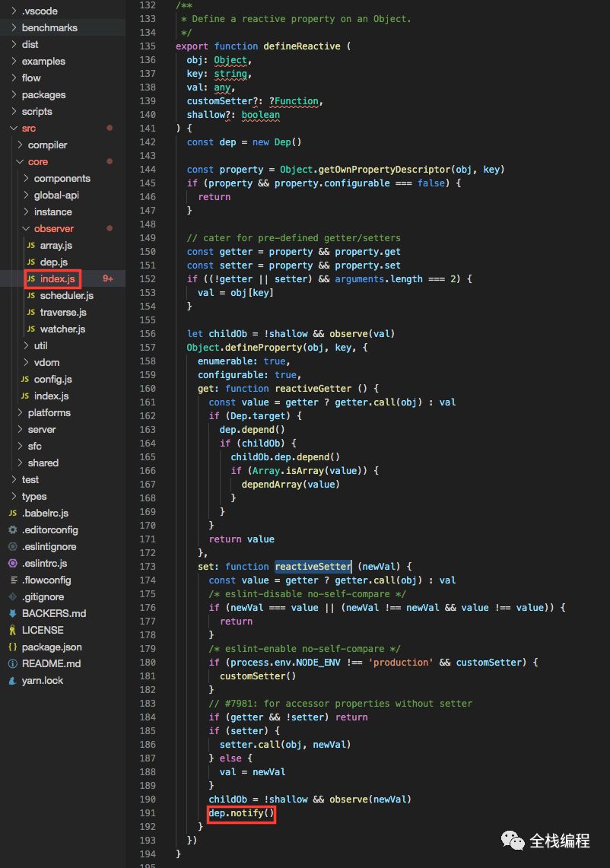Click the yarn icon beside yarn.lock
610x868 pixels.
click(x=13, y=680)
